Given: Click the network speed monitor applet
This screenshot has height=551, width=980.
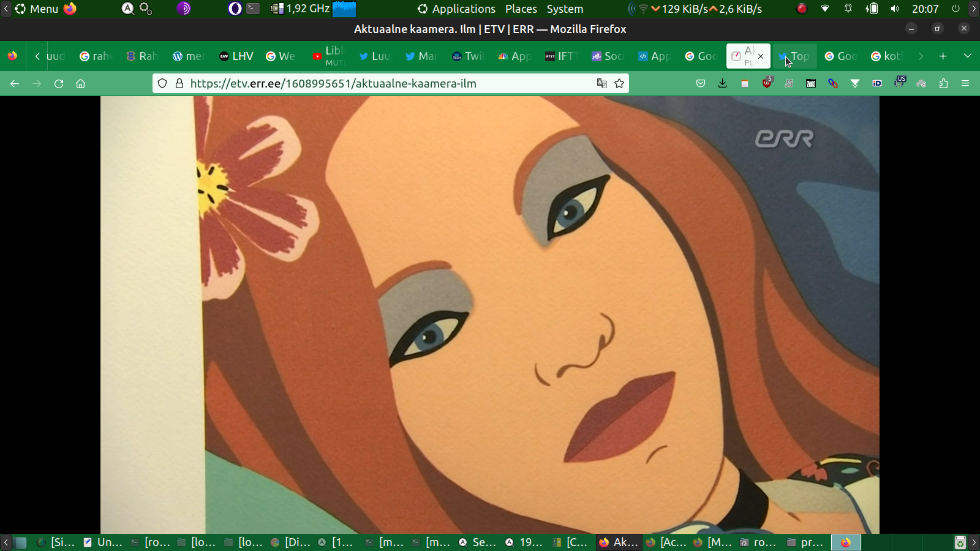Looking at the screenshot, I should click(695, 9).
